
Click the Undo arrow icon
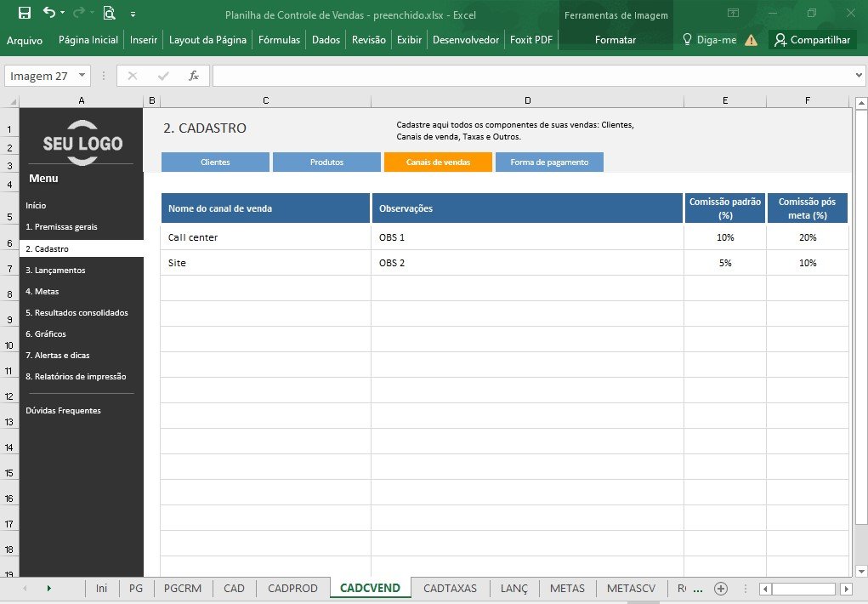click(49, 12)
